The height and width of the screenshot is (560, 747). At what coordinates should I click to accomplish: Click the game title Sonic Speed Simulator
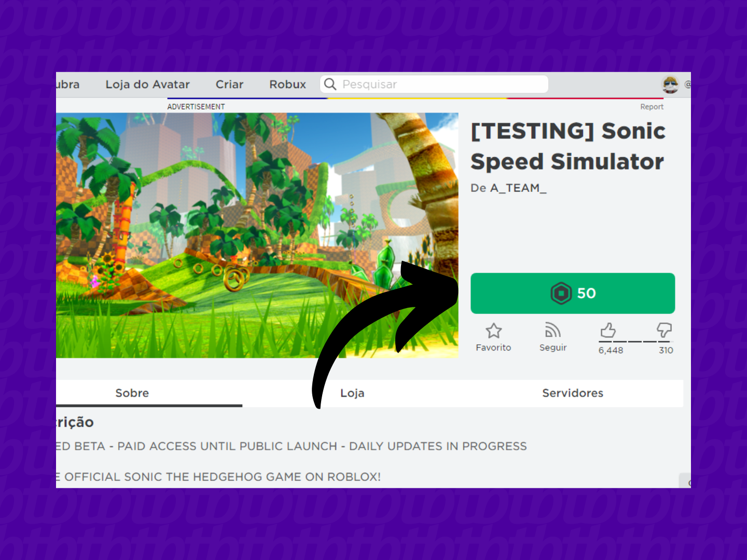pyautogui.click(x=568, y=146)
